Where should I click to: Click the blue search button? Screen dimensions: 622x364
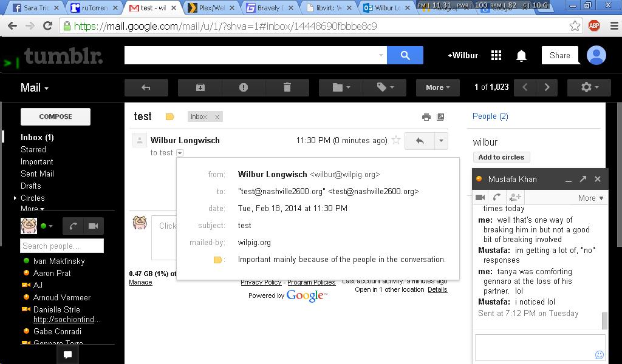click(x=405, y=55)
